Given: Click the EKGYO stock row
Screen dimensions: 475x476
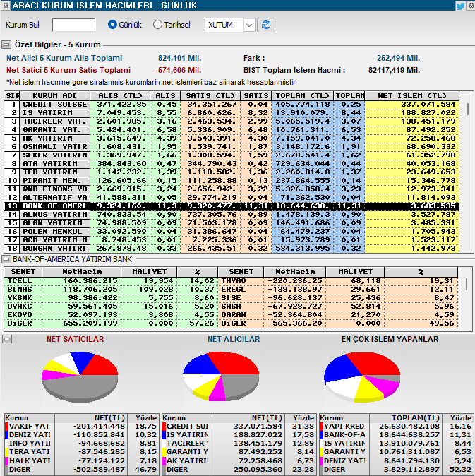Looking at the screenshot, I should (x=111, y=315).
